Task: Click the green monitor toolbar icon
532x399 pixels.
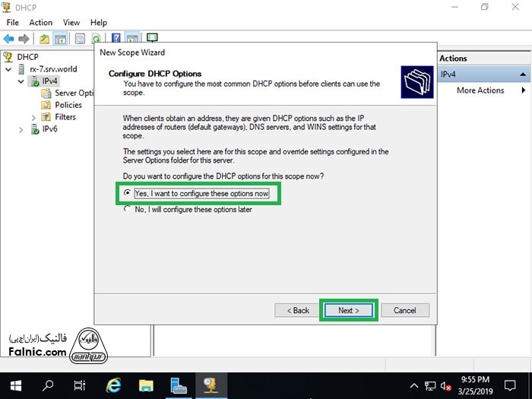Action: click(x=152, y=38)
